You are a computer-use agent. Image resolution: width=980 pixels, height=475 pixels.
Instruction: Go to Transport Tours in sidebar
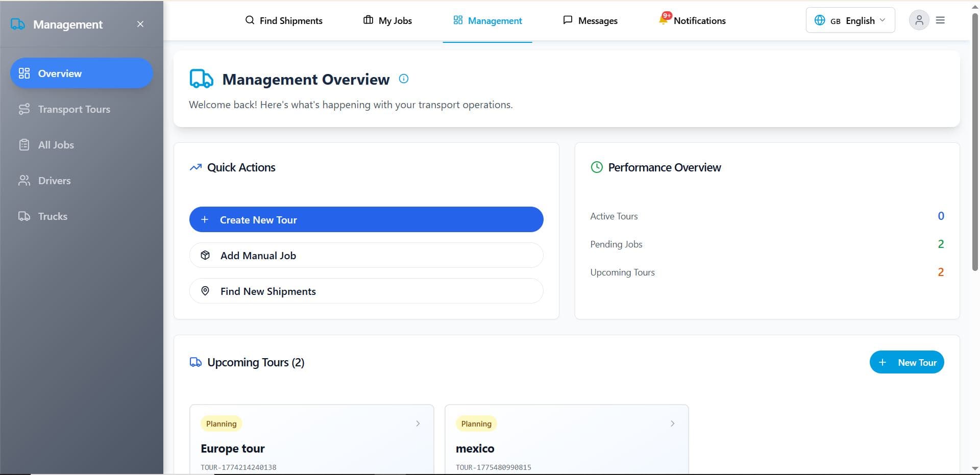coord(82,109)
